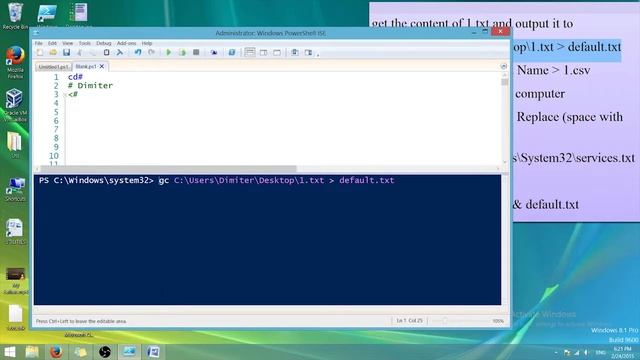Click the Copy icon in the ISE toolbar

[x=93, y=52]
